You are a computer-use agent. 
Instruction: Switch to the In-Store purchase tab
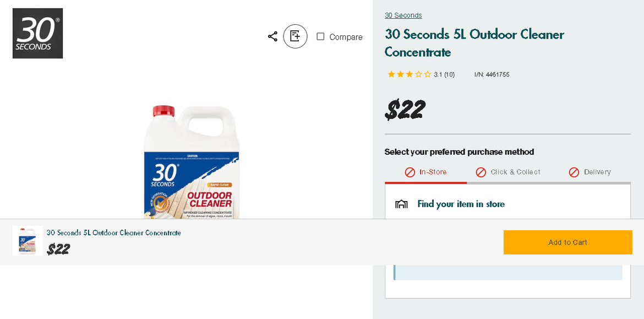[433, 171]
